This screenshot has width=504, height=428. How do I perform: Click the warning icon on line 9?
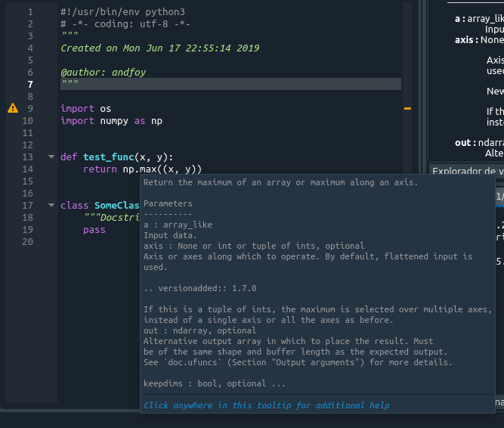[x=12, y=109]
